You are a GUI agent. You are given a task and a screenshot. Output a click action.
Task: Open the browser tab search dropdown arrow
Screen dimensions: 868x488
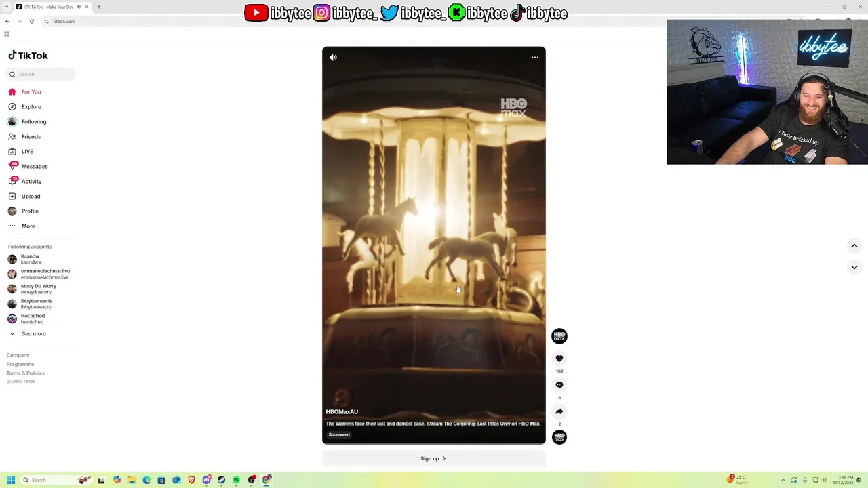click(x=7, y=7)
